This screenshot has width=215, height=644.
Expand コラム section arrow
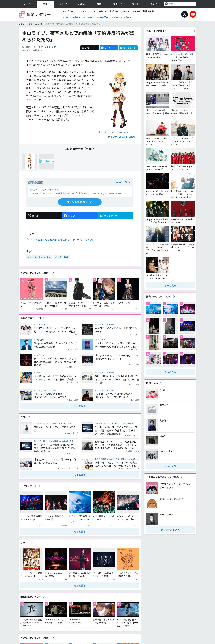pyautogui.click(x=30, y=417)
